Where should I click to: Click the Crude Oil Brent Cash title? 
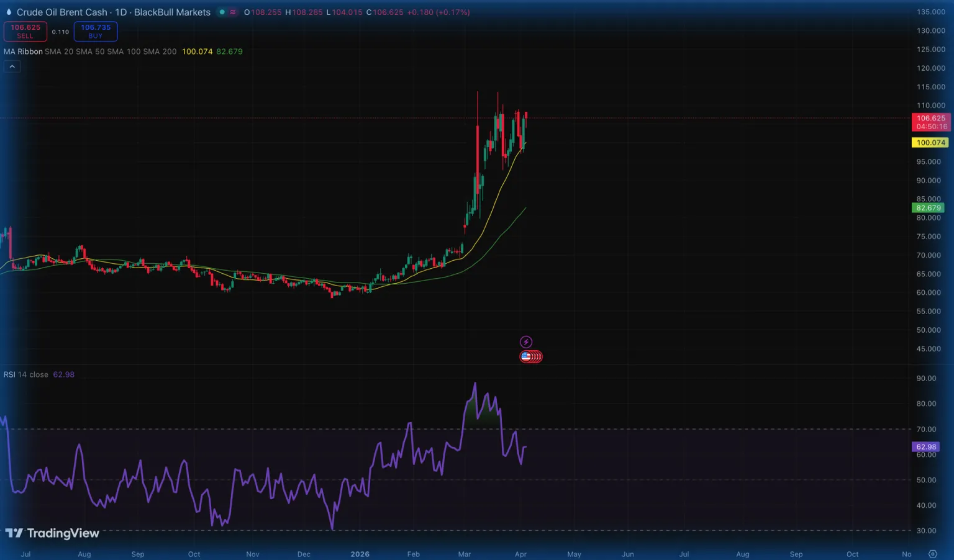coord(61,12)
